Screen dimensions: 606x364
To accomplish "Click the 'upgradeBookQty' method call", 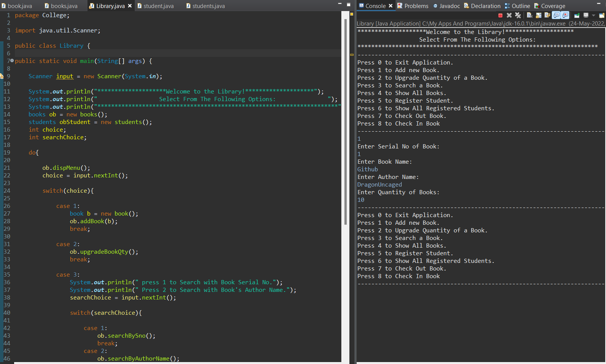I will [104, 252].
